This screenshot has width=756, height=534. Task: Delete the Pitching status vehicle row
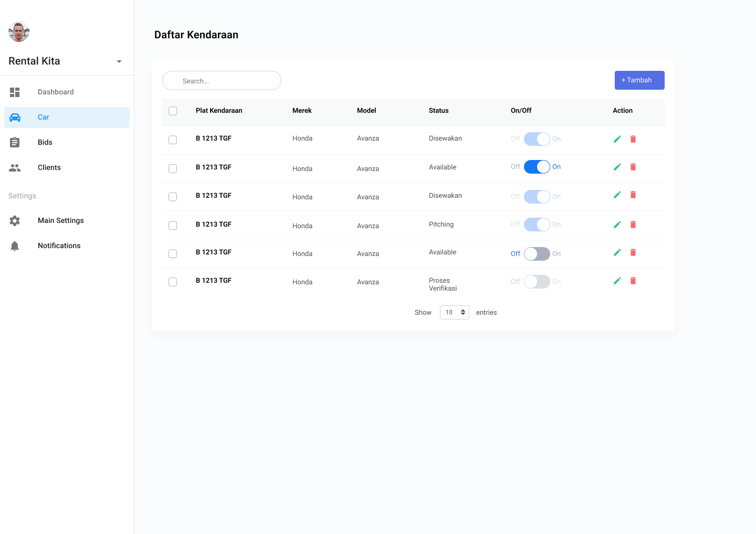pyautogui.click(x=633, y=225)
